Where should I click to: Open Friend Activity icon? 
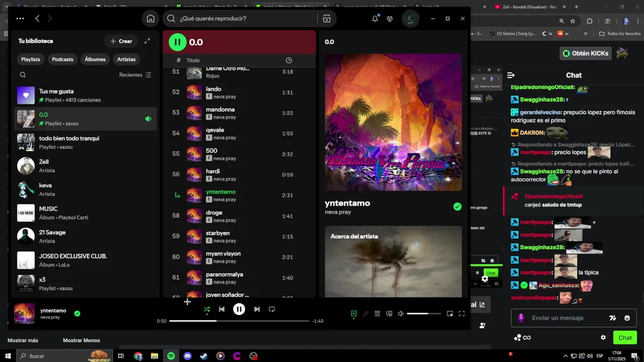(x=390, y=19)
